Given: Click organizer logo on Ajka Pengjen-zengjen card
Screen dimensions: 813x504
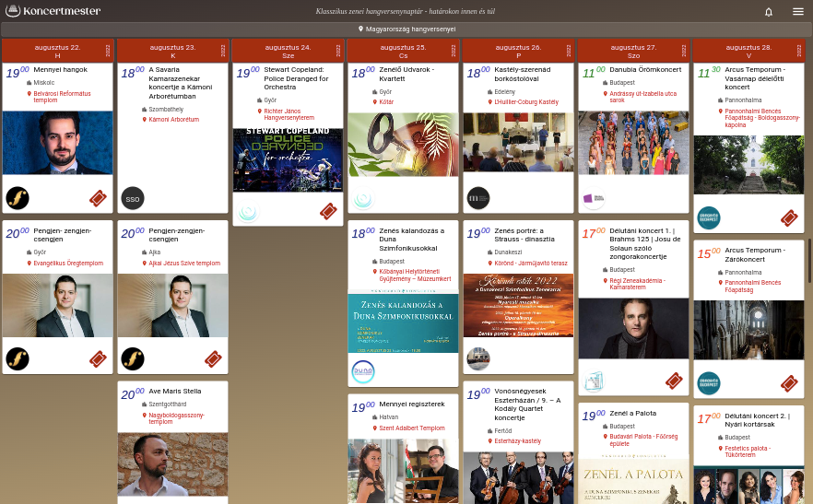Looking at the screenshot, I should click(133, 358).
